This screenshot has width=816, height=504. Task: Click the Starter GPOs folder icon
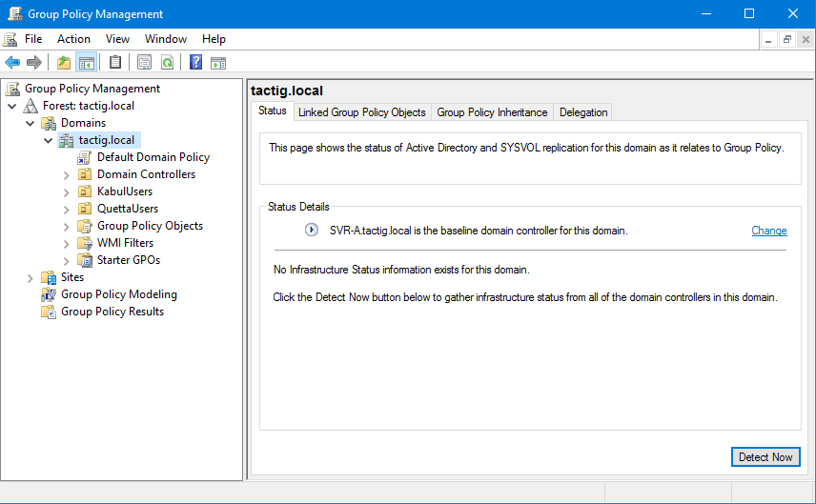click(x=85, y=260)
